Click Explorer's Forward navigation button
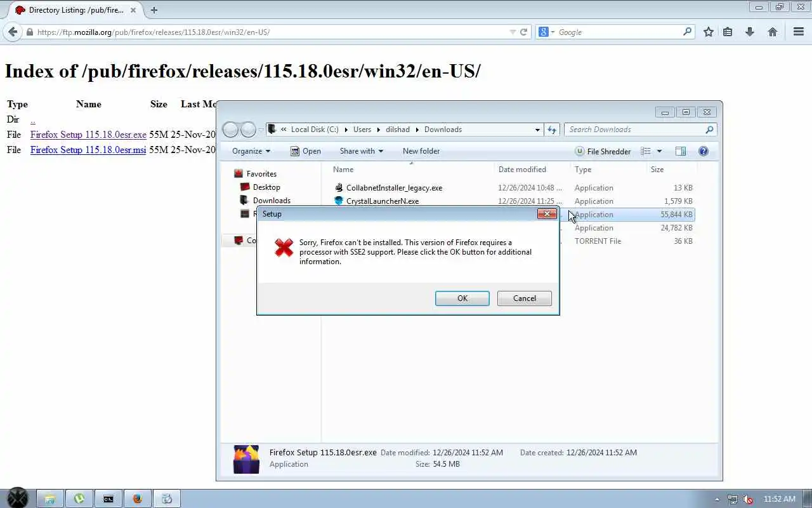Viewport: 812px width, 508px height. click(x=248, y=130)
